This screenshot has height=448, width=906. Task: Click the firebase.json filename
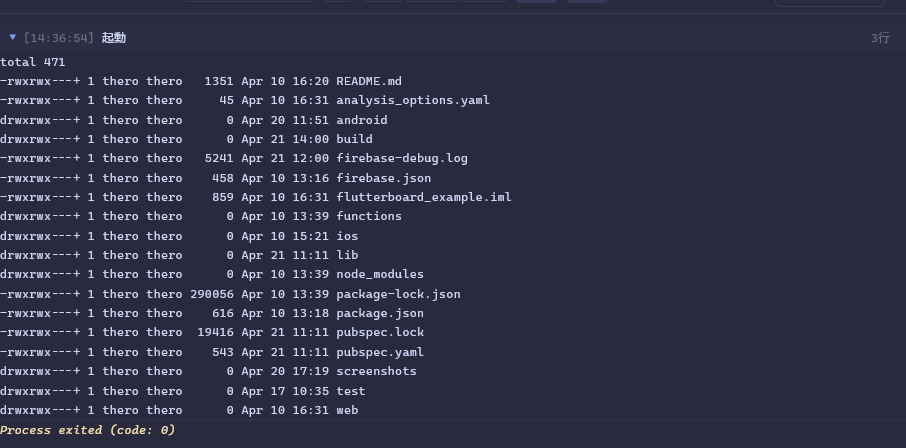click(379, 178)
